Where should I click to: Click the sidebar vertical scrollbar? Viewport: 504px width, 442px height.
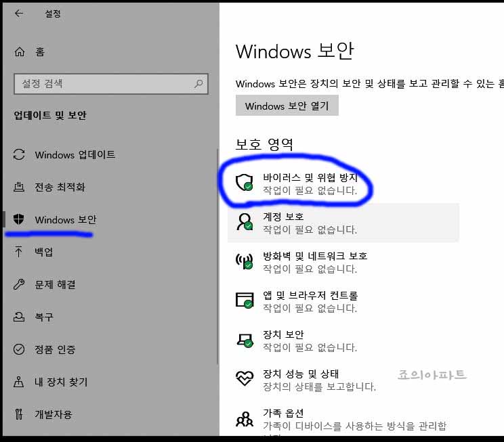217,256
